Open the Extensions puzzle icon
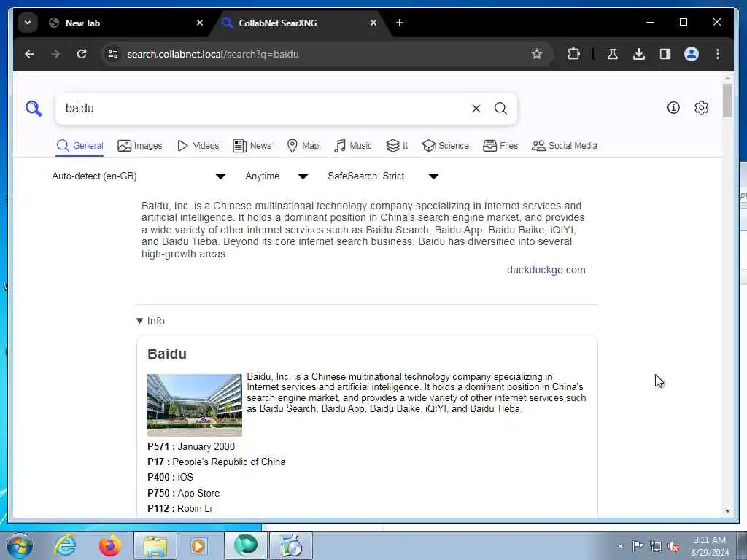Image resolution: width=747 pixels, height=560 pixels. 573,54
